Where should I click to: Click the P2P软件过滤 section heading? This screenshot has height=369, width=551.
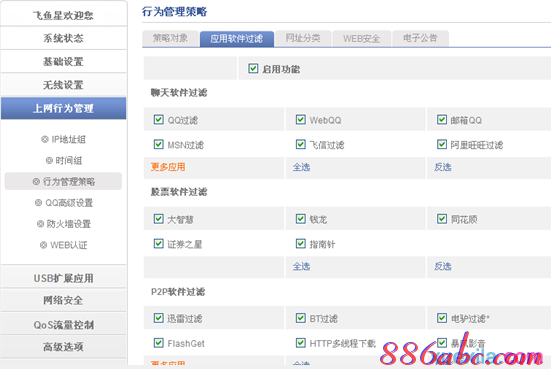[x=178, y=292]
